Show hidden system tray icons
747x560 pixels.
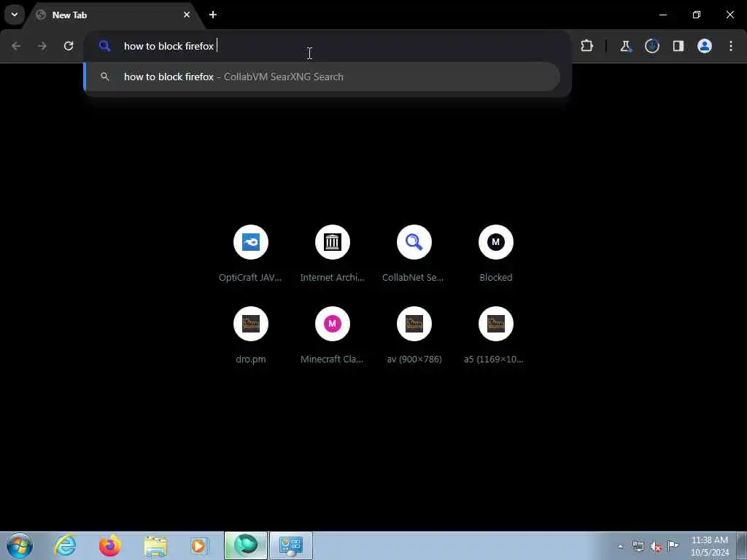point(620,546)
